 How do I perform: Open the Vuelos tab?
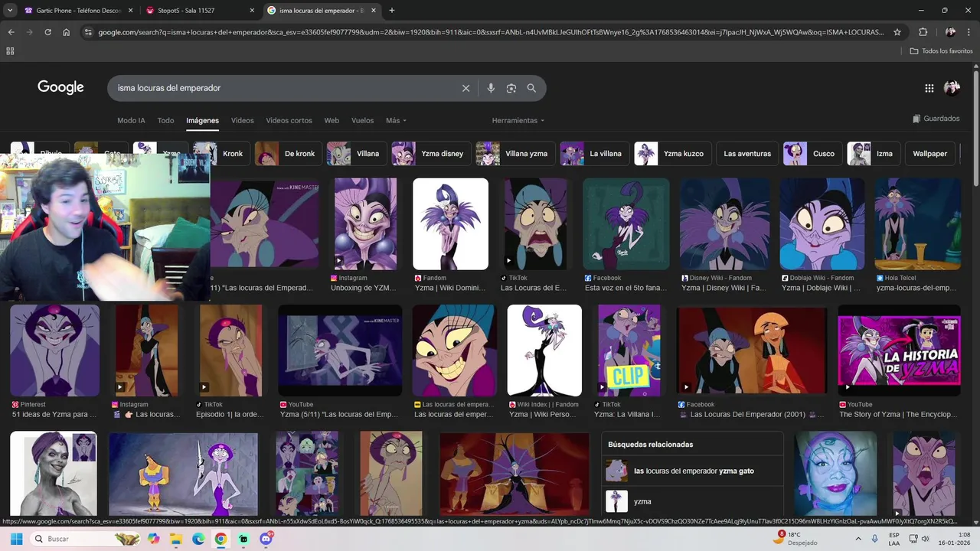362,120
